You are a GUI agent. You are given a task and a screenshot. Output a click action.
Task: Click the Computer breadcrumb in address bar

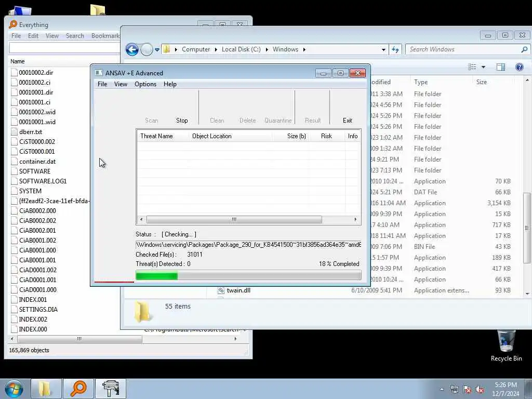click(196, 49)
